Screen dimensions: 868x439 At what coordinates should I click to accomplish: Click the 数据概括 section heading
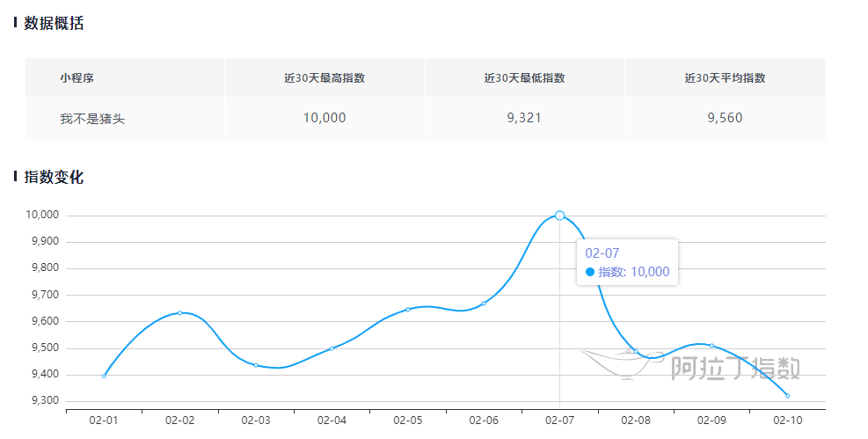click(x=54, y=24)
